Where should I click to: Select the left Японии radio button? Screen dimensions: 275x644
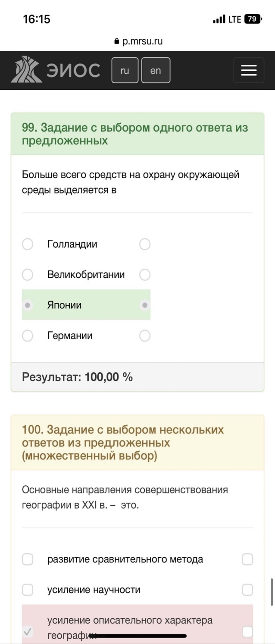click(28, 305)
